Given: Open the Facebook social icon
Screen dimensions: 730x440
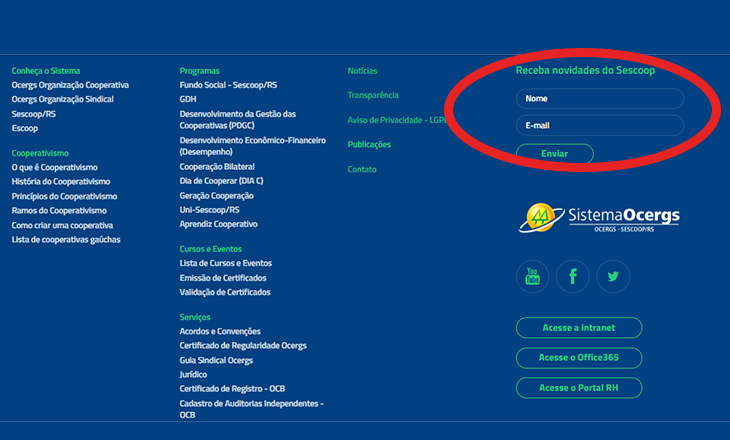Looking at the screenshot, I should coord(573,277).
